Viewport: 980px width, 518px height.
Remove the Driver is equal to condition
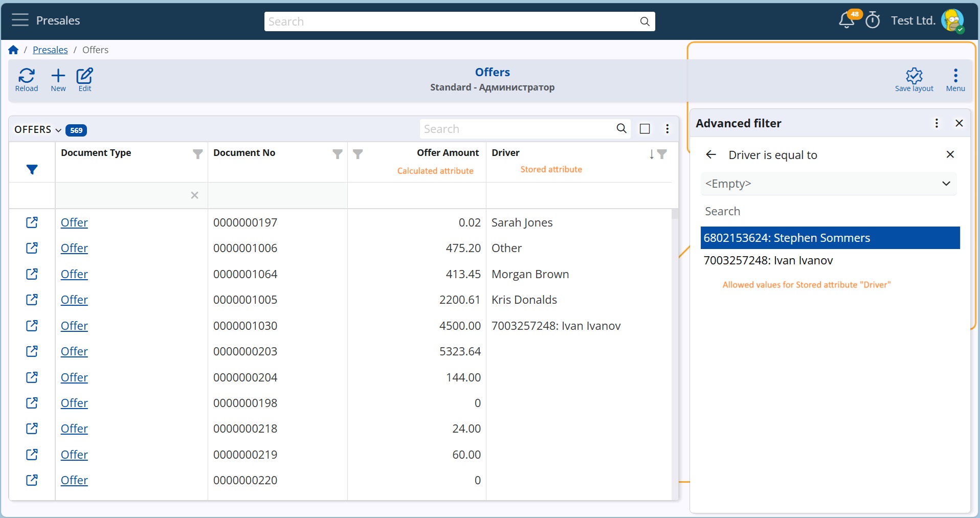(950, 154)
